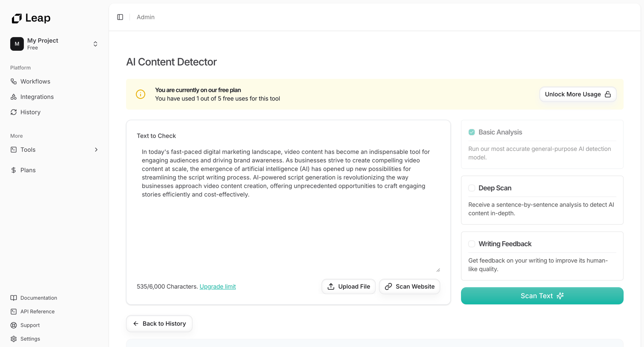The height and width of the screenshot is (347, 644).
Task: Click the My Project name
Action: pyautogui.click(x=43, y=40)
